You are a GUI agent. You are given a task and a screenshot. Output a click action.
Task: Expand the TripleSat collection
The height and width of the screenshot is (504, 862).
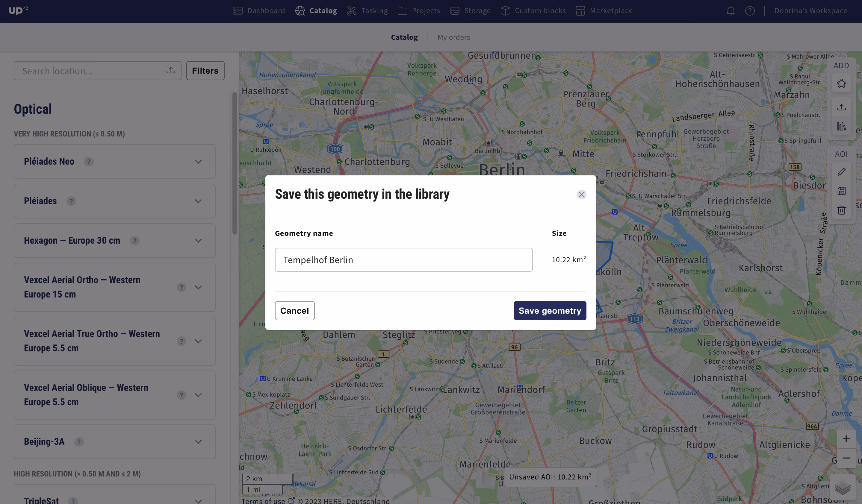[x=198, y=501]
